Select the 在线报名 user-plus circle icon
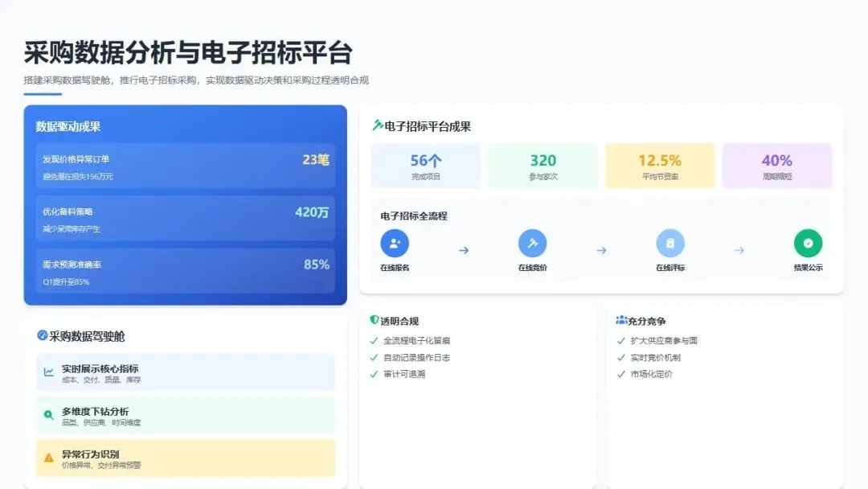Viewport: 868px width, 489px height. pyautogui.click(x=395, y=243)
